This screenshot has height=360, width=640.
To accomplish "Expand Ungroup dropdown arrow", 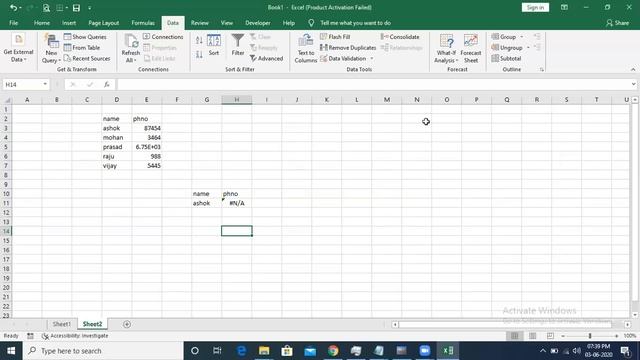I will [x=528, y=48].
